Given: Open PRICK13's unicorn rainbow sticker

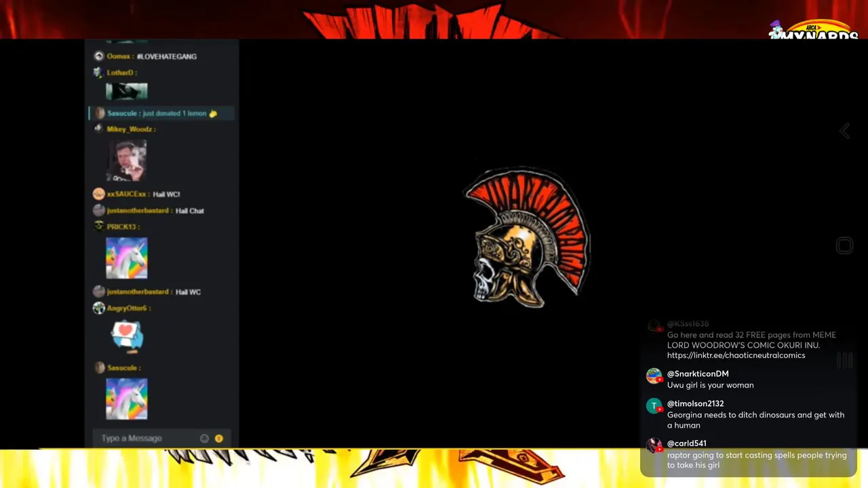Looking at the screenshot, I should tap(127, 258).
